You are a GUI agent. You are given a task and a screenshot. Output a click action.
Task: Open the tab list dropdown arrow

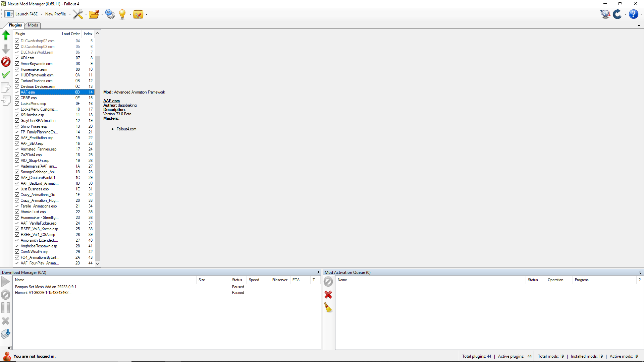point(639,25)
